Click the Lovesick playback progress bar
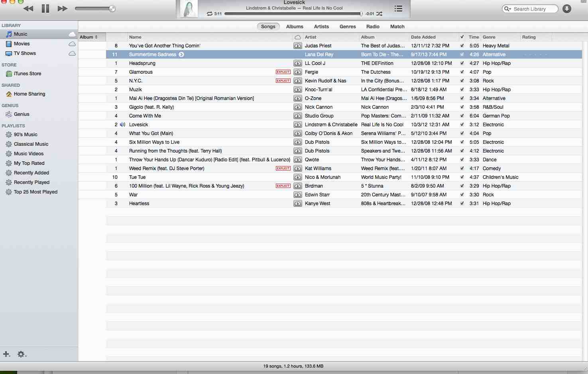The width and height of the screenshot is (588, 374). [293, 14]
